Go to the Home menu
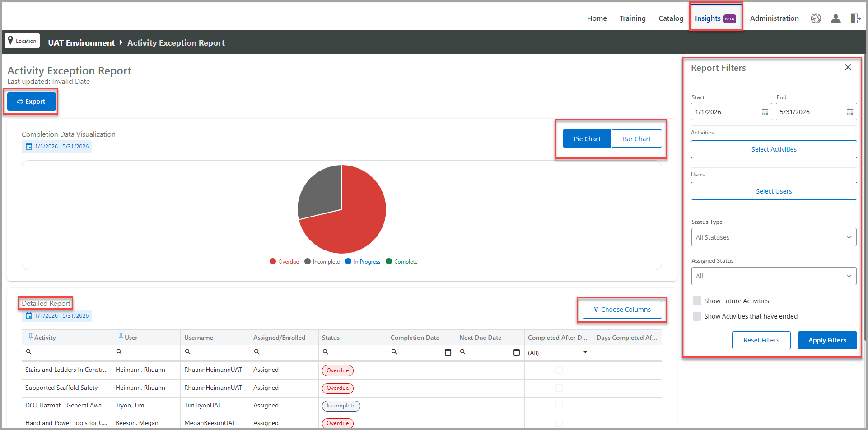The image size is (868, 430). [597, 18]
